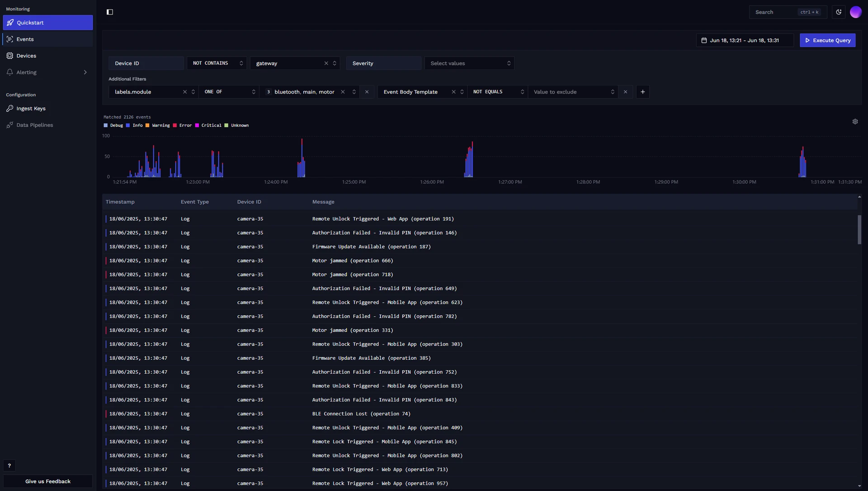The image size is (868, 491).
Task: Remove the Event Body Template filter row
Action: tap(625, 92)
